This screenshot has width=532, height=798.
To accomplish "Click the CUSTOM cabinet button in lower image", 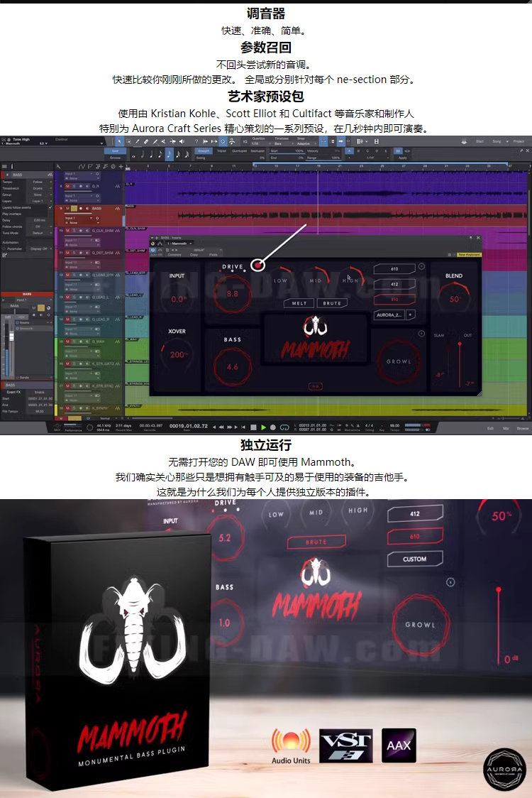I will coord(414,559).
